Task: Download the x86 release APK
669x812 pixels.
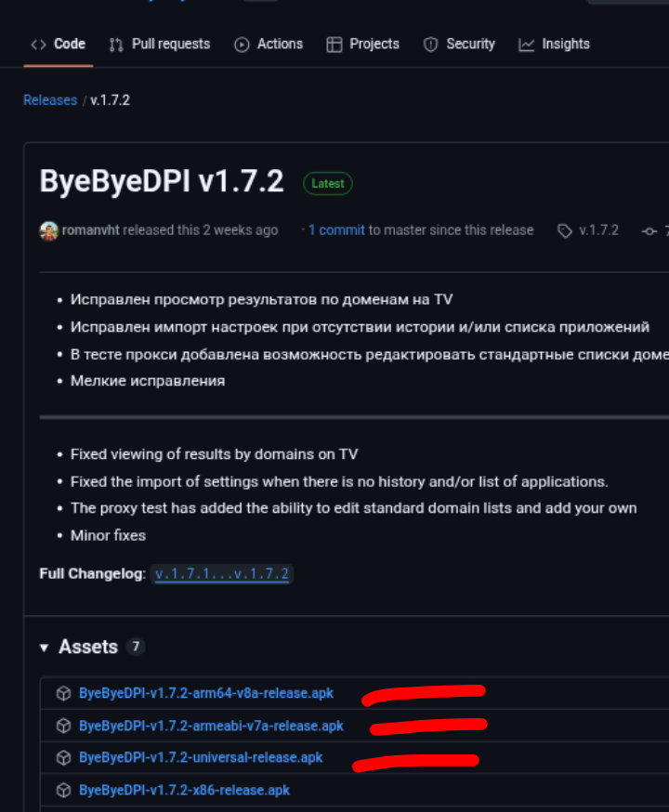Action: point(184,791)
